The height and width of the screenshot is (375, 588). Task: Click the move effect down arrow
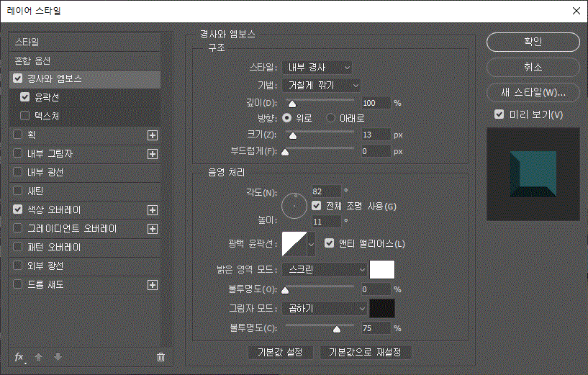pyautogui.click(x=58, y=356)
